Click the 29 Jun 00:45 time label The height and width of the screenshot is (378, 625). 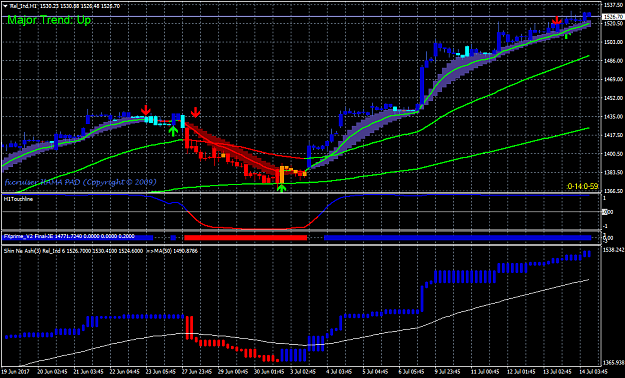(232, 371)
